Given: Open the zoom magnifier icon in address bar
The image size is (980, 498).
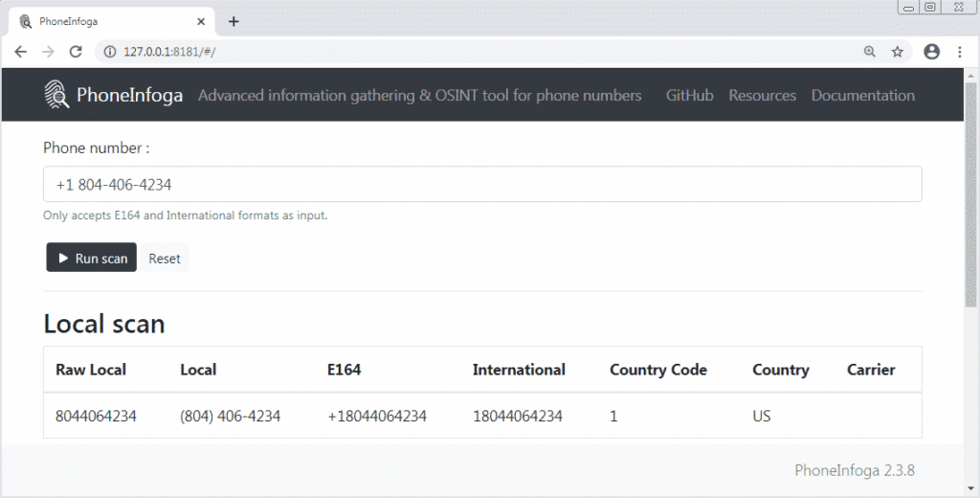Looking at the screenshot, I should (x=869, y=52).
